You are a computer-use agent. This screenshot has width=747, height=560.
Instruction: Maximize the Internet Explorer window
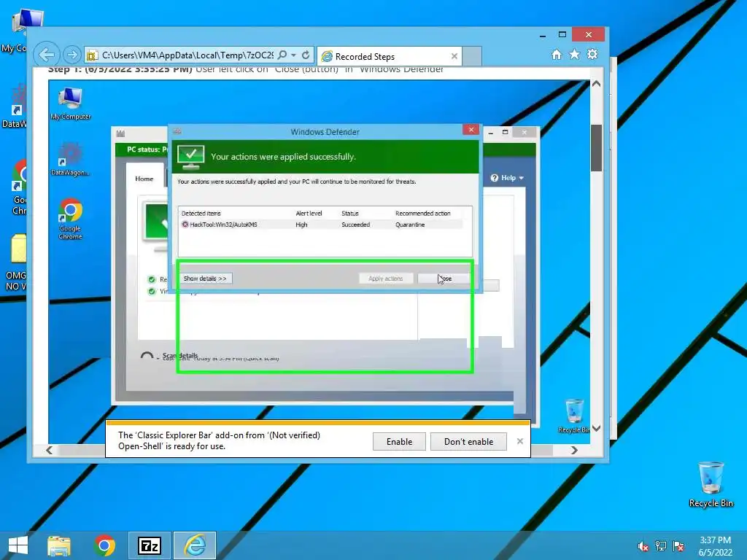(x=562, y=35)
